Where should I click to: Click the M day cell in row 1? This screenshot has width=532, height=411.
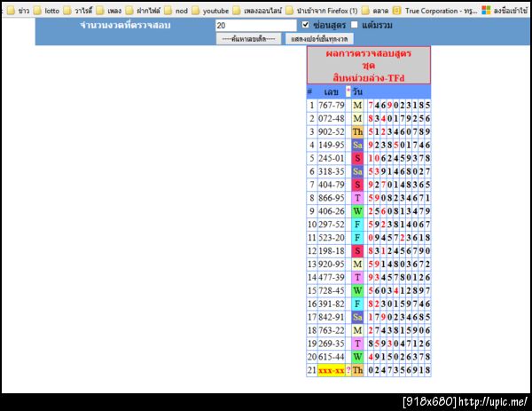pyautogui.click(x=357, y=106)
